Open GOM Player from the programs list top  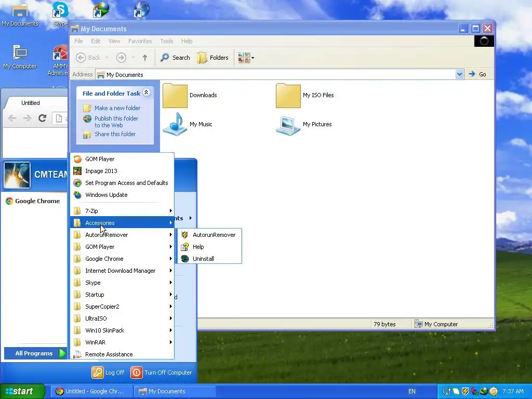pos(122,159)
